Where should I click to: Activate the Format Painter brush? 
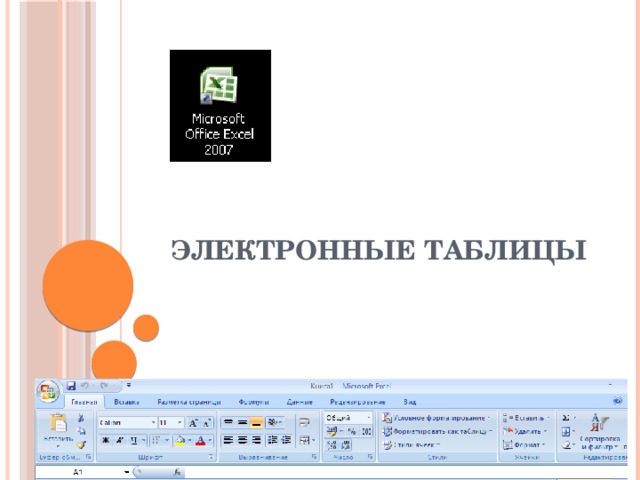pyautogui.click(x=81, y=445)
